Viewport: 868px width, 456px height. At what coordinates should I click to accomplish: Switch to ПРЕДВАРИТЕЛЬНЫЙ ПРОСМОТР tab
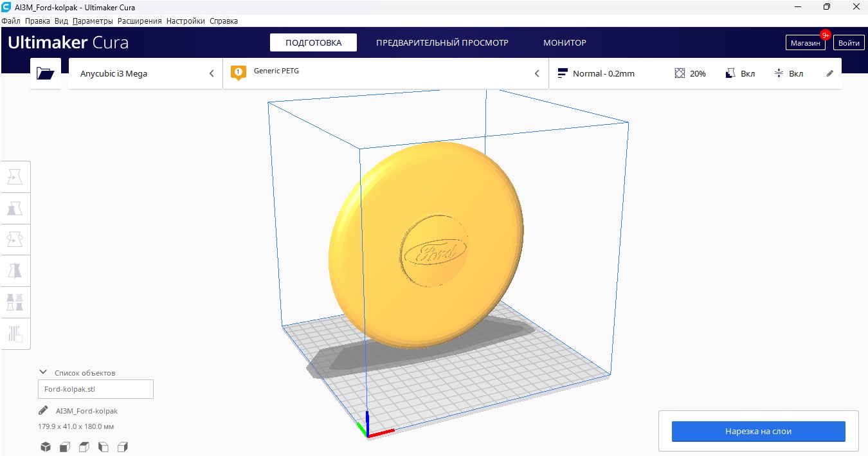tap(442, 43)
